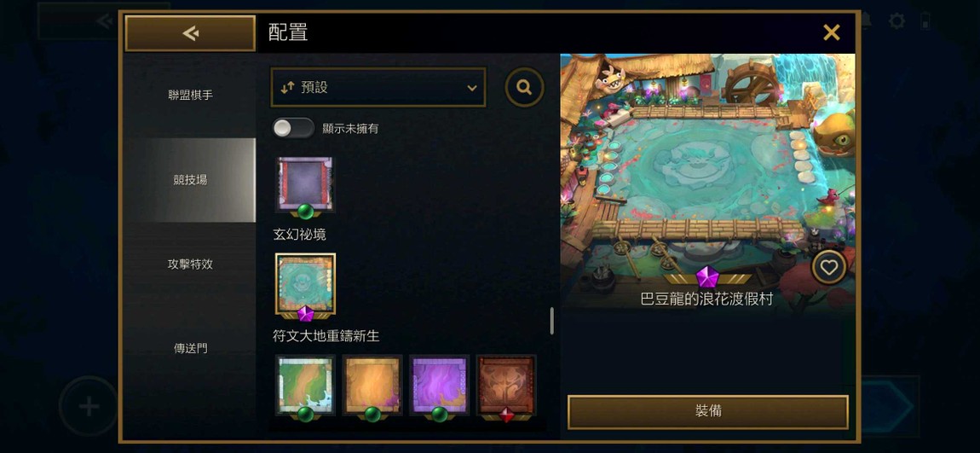The image size is (980, 453).
Task: Open the 攻擊特效 tab
Action: coord(190,264)
